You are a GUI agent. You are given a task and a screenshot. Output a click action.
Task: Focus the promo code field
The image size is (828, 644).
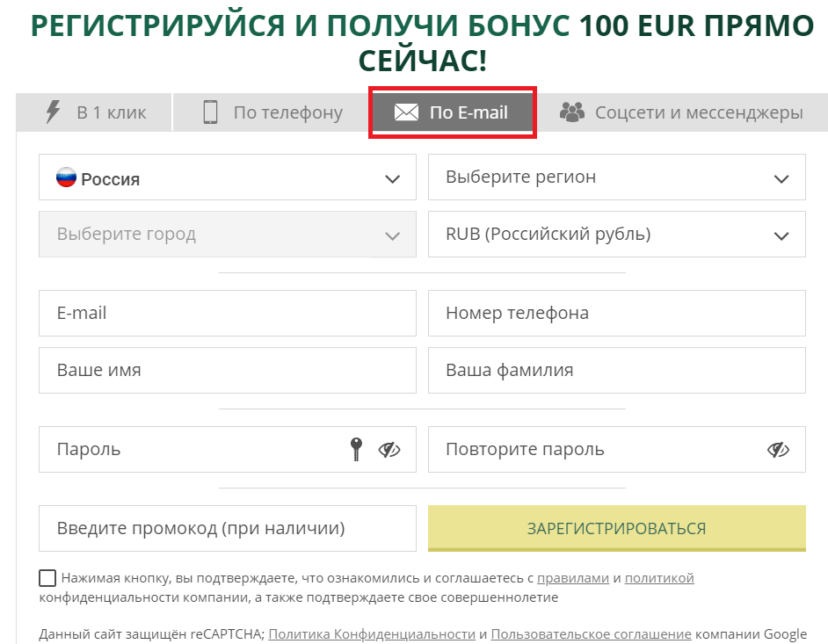[x=228, y=528]
